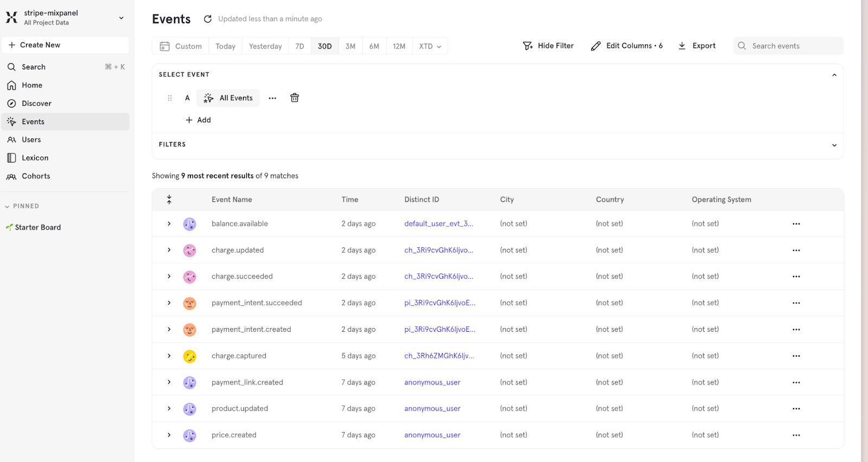This screenshot has height=462, width=868.
Task: Expand the payment_intent.created event row
Action: [x=169, y=329]
